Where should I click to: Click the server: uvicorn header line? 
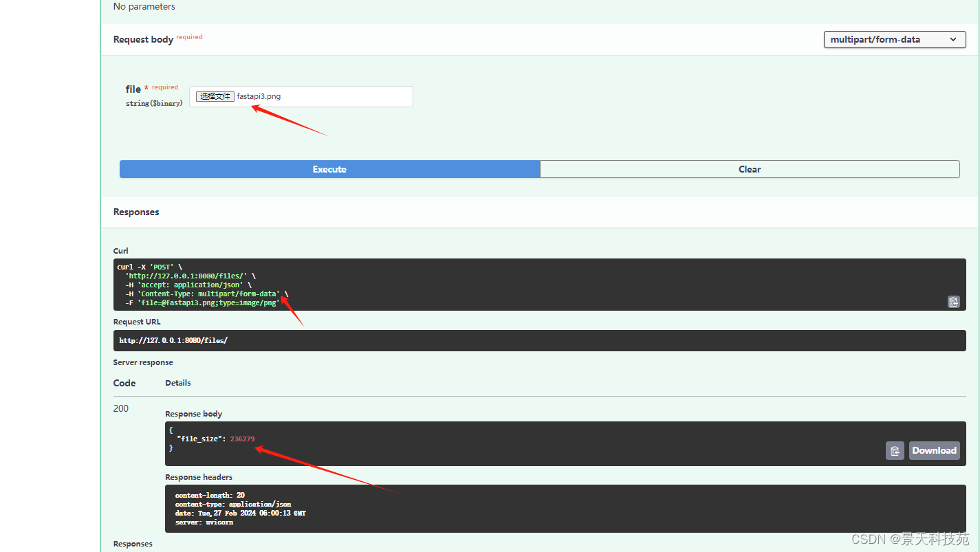tap(204, 522)
